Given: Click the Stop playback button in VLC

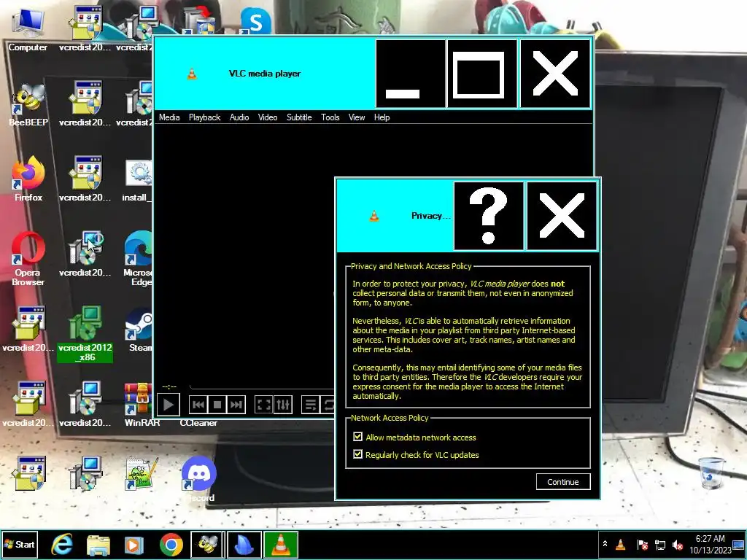Looking at the screenshot, I should (217, 405).
